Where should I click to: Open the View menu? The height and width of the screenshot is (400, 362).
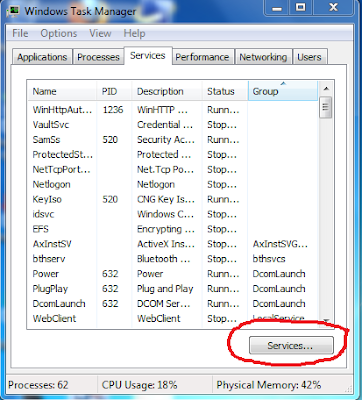[100, 33]
